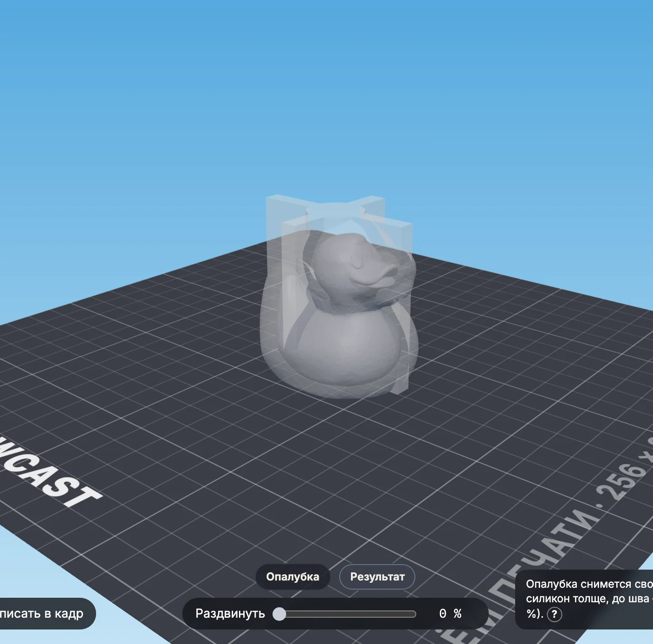
Task: Click the right end of Раздвинуть slider
Action: tap(414, 614)
